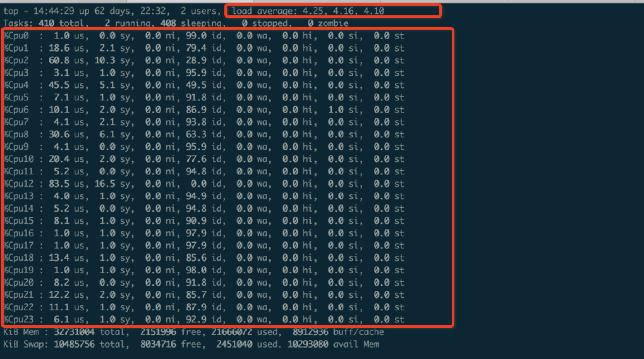Image resolution: width=644 pixels, height=359 pixels.
Task: Click the %Cpu14 row label
Action: pyautogui.click(x=19, y=209)
